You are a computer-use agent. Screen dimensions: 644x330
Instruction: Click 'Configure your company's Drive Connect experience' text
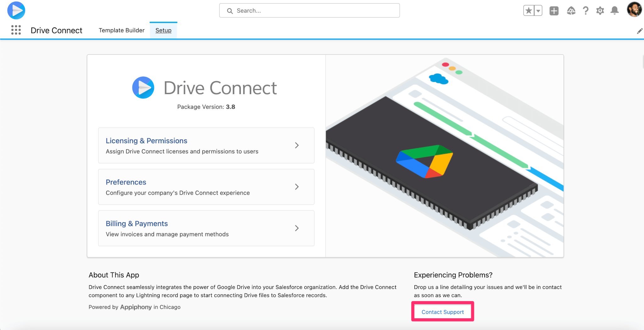pyautogui.click(x=178, y=193)
